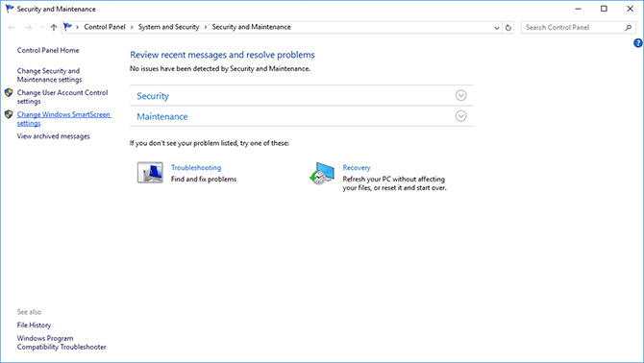Image resolution: width=644 pixels, height=363 pixels.
Task: Open Change Security and Maintenance settings
Action: click(x=49, y=75)
